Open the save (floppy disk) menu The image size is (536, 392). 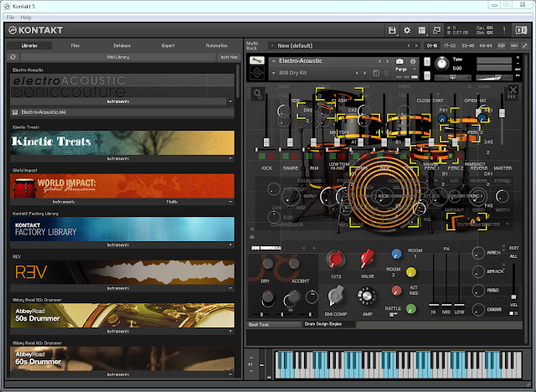click(x=392, y=30)
